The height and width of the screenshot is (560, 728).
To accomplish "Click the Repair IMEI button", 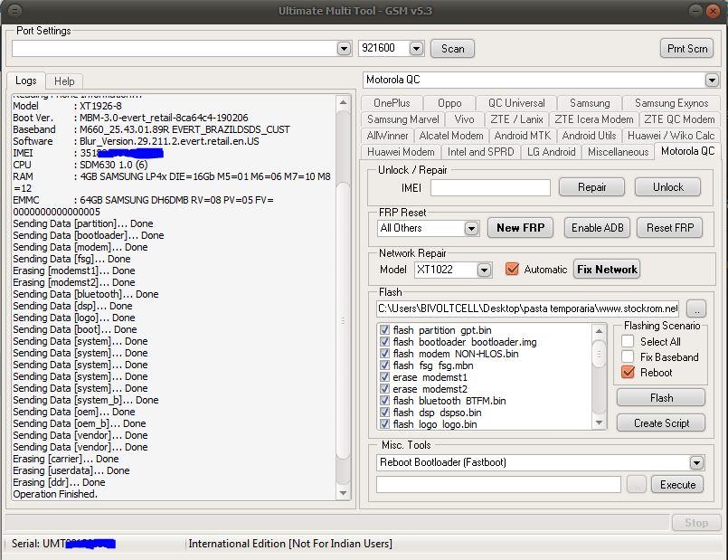I will click(x=591, y=187).
